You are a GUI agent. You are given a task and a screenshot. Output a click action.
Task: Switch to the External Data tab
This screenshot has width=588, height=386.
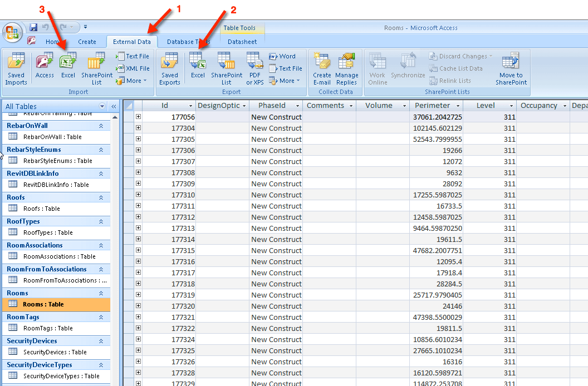click(131, 42)
